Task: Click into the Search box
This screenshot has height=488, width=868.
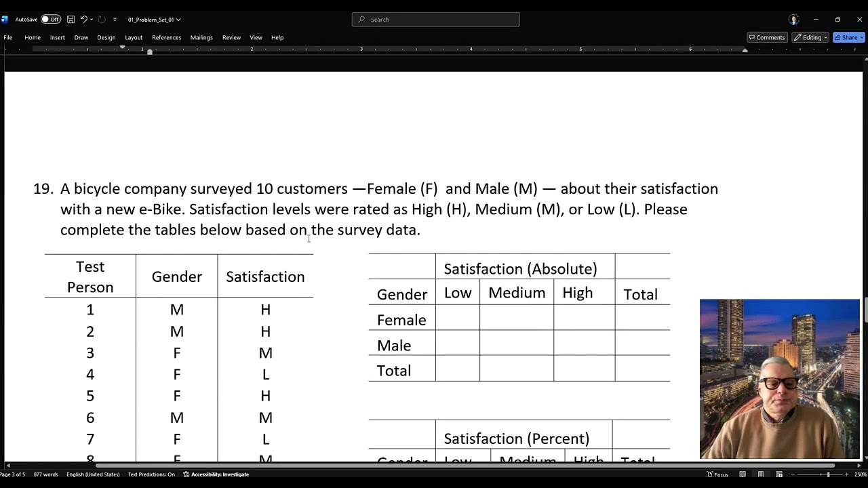Action: tap(436, 20)
